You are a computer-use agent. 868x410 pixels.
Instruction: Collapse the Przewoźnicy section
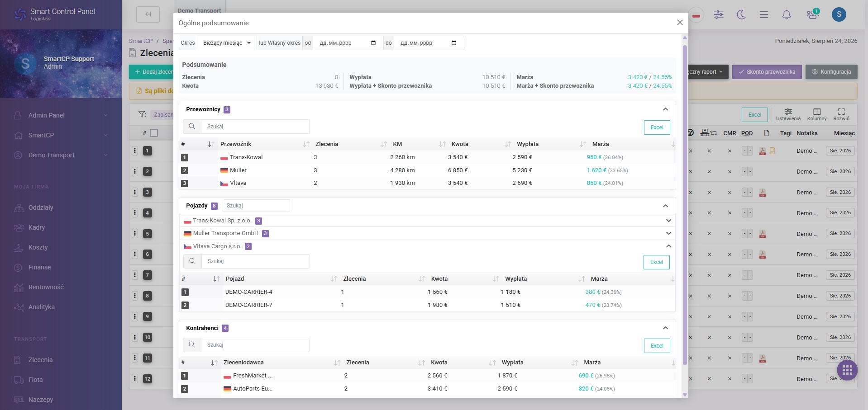pos(665,109)
